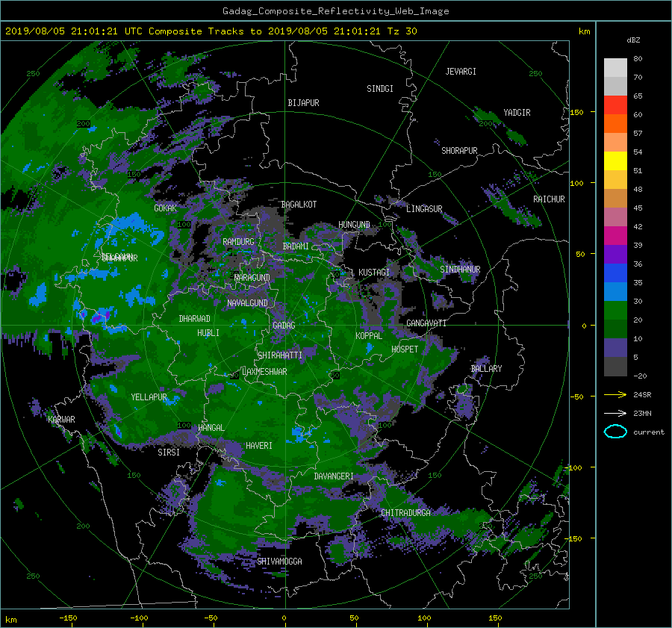Click the cyan 'current' ellipse legend icon
This screenshot has height=628, width=672.
pos(615,432)
